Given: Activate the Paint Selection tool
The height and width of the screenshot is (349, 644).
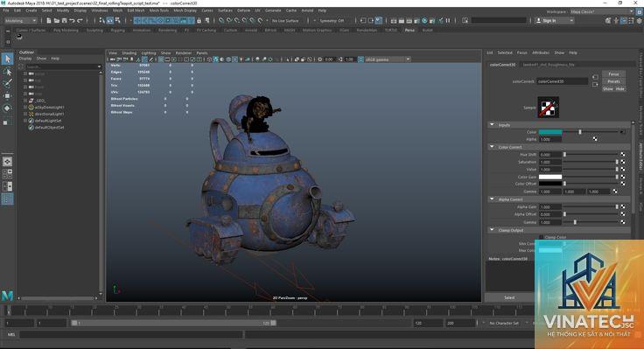Looking at the screenshot, I should click(7, 83).
